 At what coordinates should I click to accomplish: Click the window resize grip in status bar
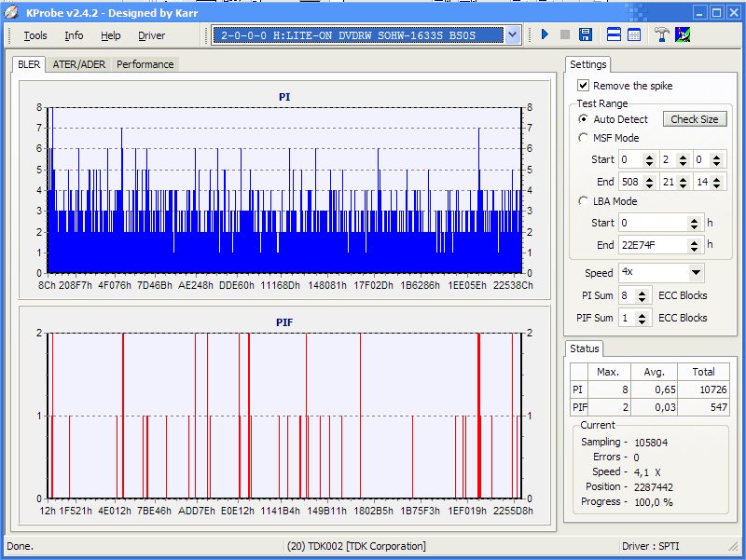[734, 547]
